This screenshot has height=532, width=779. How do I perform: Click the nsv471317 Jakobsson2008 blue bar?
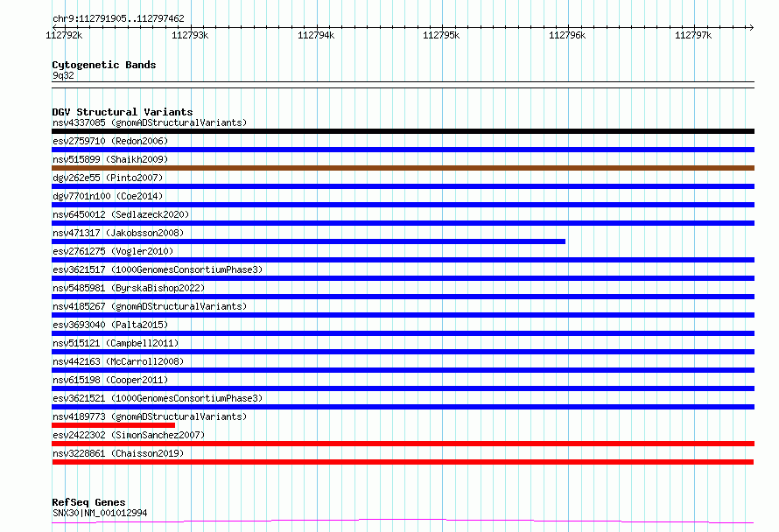point(308,241)
